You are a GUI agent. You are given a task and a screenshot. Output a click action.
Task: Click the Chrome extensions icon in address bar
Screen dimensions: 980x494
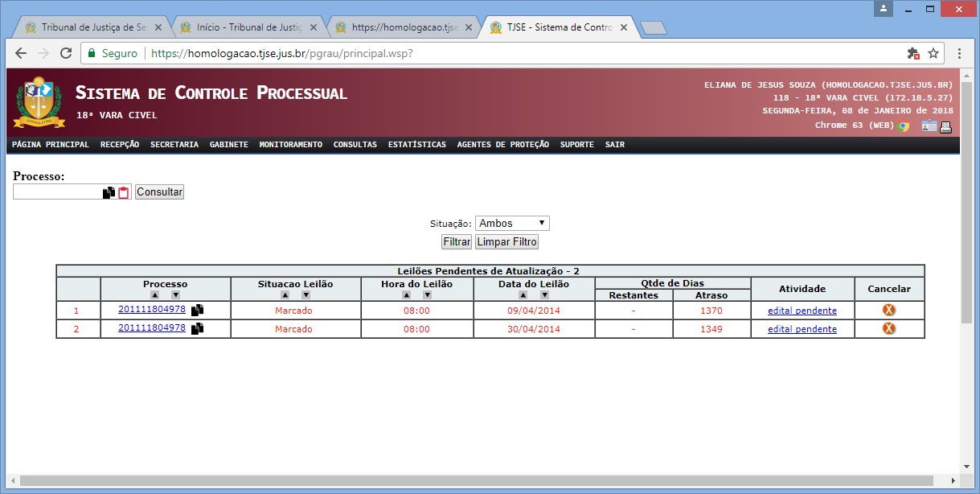(x=912, y=53)
